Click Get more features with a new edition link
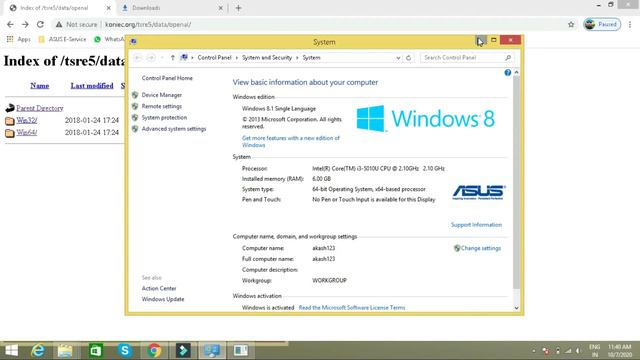This screenshot has width=640, height=360. click(291, 142)
